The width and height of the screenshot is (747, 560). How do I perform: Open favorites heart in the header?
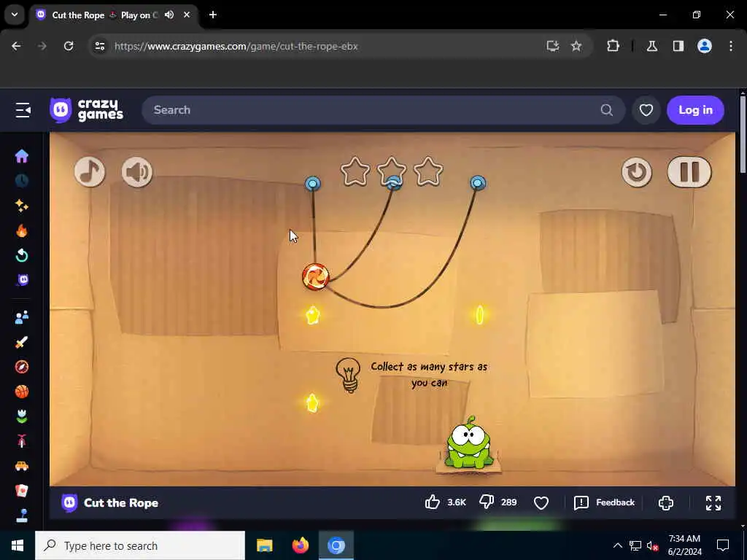[x=646, y=110]
